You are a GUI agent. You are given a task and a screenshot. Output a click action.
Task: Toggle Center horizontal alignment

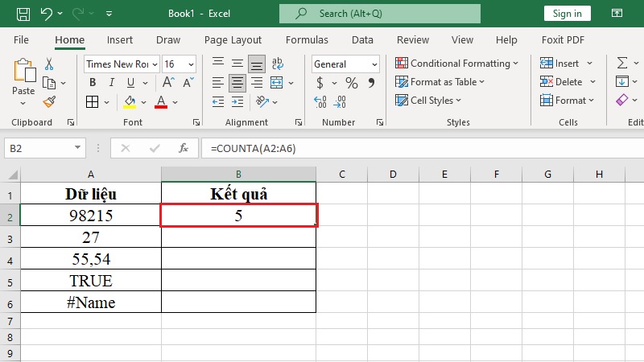pyautogui.click(x=237, y=83)
